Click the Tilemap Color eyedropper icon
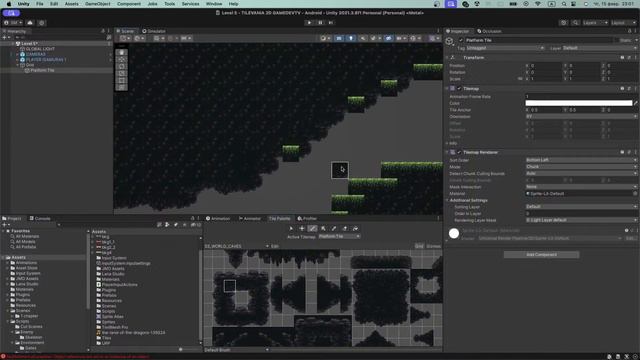 coord(636,103)
